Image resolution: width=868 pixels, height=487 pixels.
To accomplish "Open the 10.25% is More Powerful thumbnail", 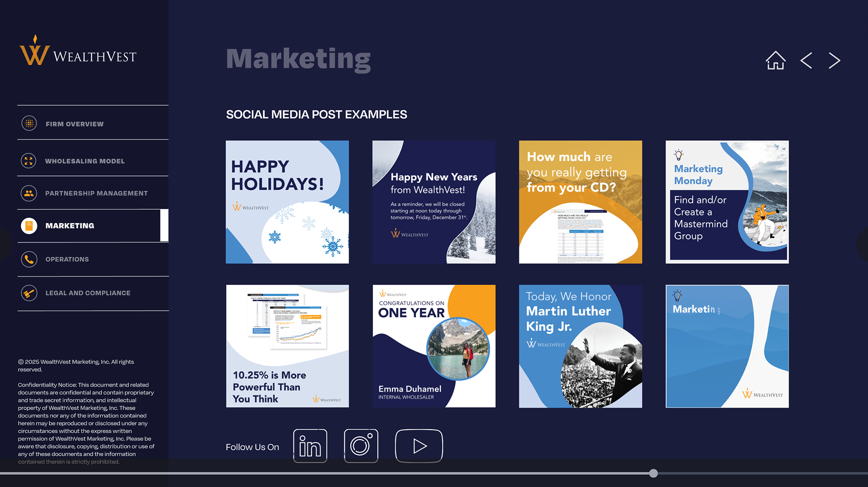I will tap(287, 346).
